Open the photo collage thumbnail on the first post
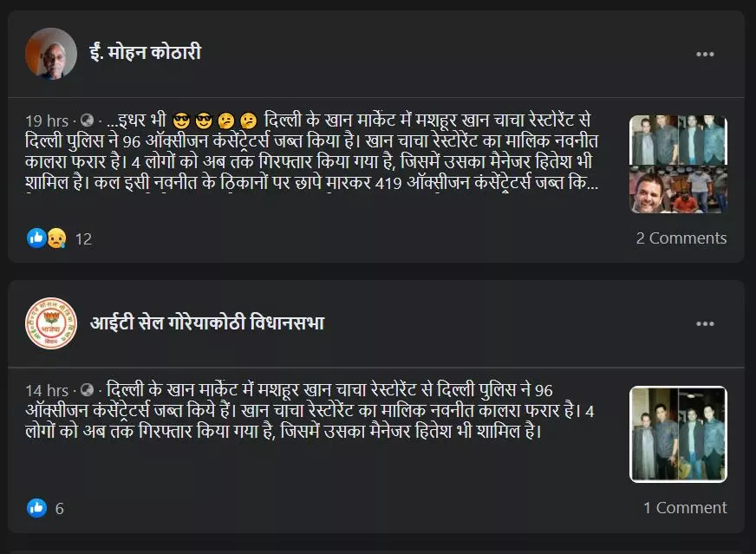Image resolution: width=756 pixels, height=554 pixels. tap(678, 164)
